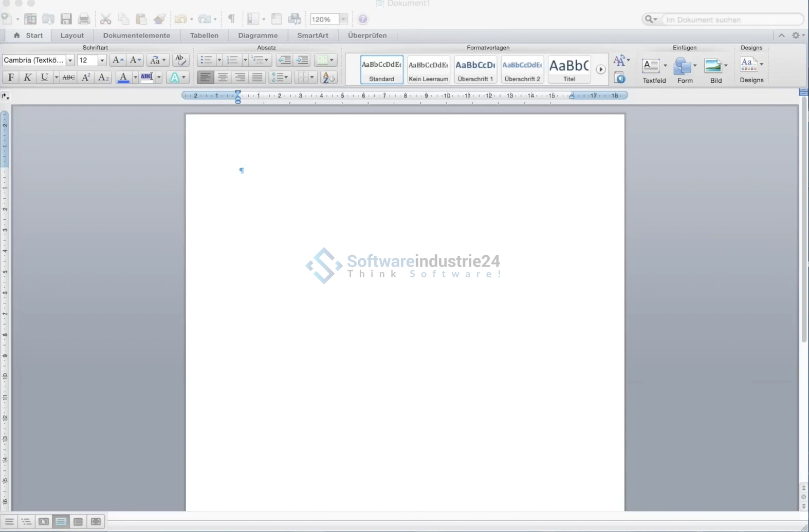Open the Cambria font name dropdown
Image resolution: width=809 pixels, height=532 pixels.
[x=70, y=61]
